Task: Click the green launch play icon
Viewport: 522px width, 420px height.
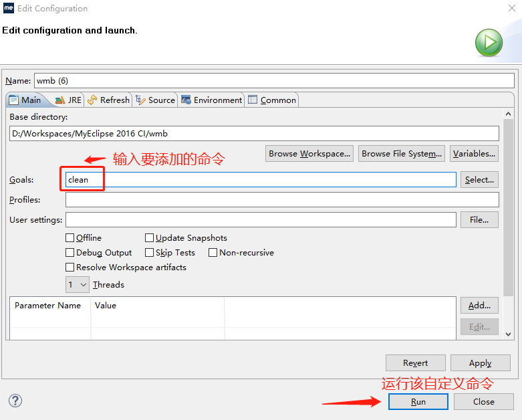Action: click(x=489, y=43)
